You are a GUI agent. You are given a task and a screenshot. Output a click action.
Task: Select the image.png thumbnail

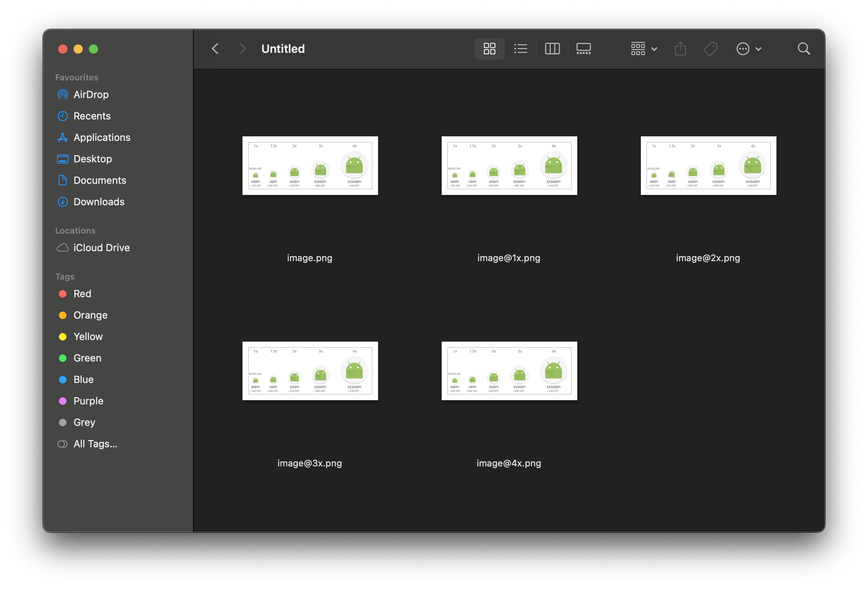pyautogui.click(x=310, y=165)
